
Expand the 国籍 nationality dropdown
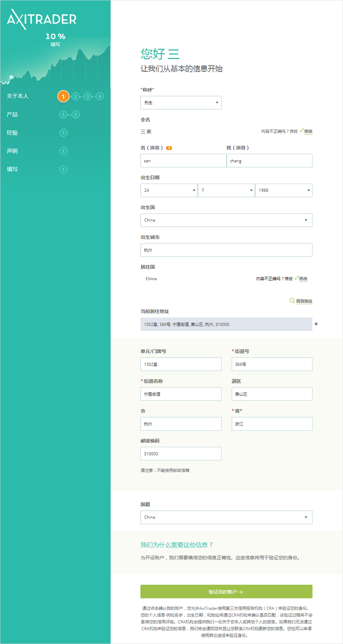tap(226, 517)
